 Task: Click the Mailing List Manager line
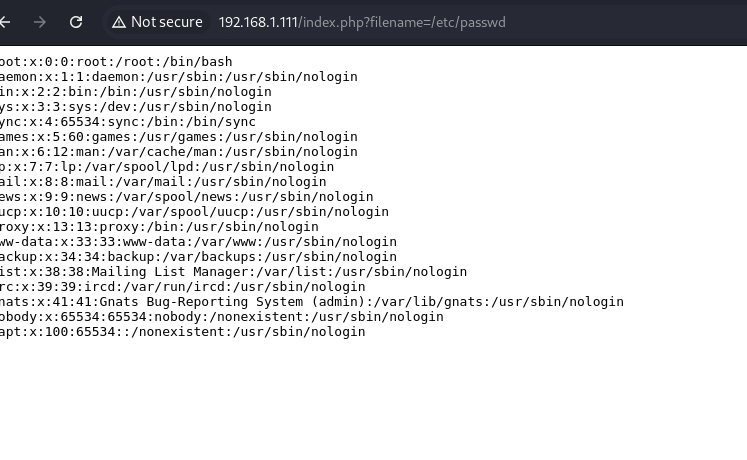[233, 272]
